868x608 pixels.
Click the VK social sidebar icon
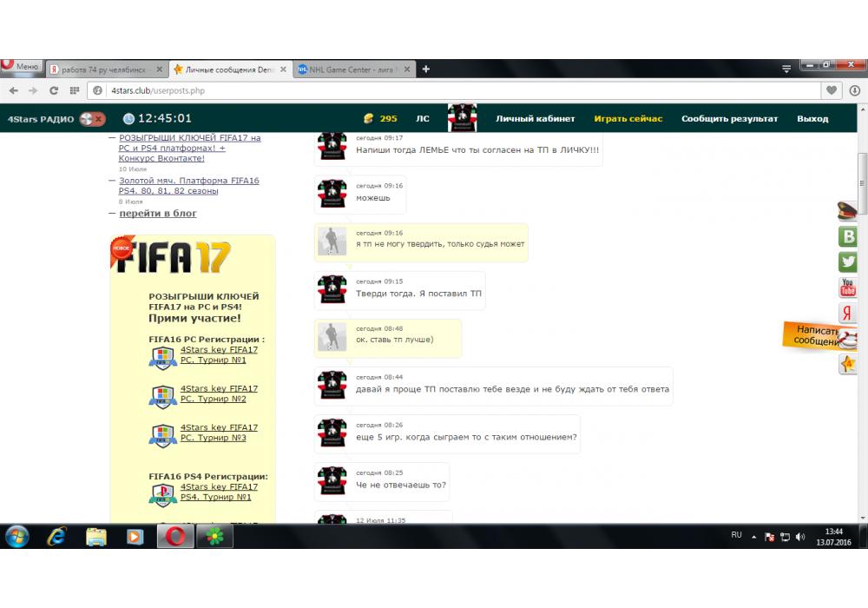(x=848, y=236)
